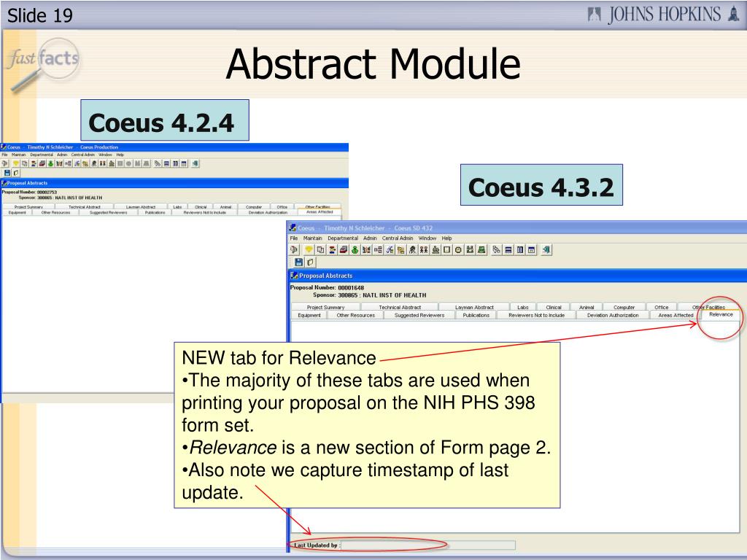The height and width of the screenshot is (560, 747).
Task: Click the green money bag icon in Coeus 4.2.4
Action: [50, 163]
